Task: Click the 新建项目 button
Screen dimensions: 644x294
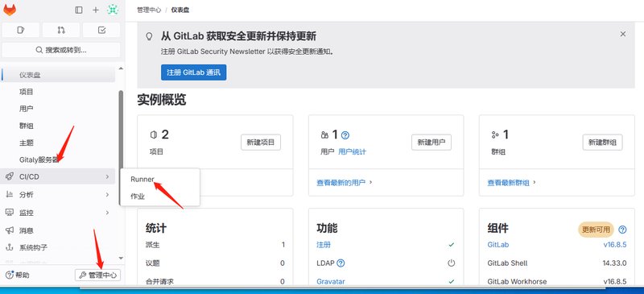Action: [261, 143]
